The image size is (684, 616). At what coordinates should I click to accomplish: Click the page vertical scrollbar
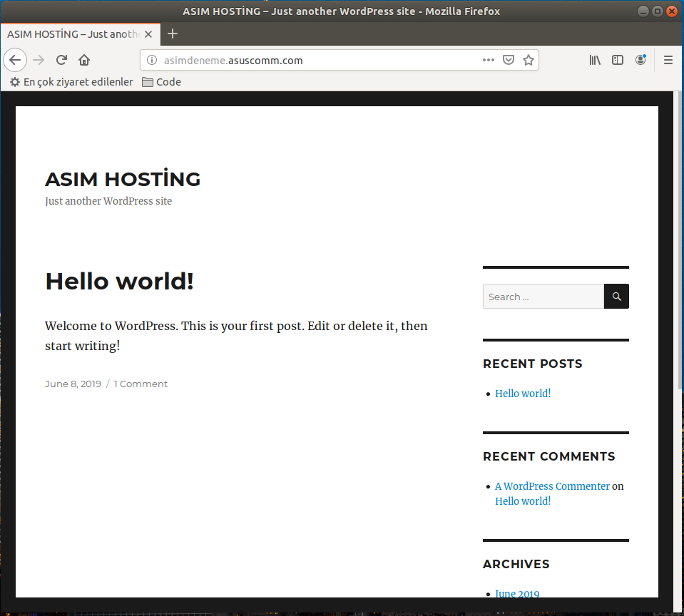(x=679, y=240)
